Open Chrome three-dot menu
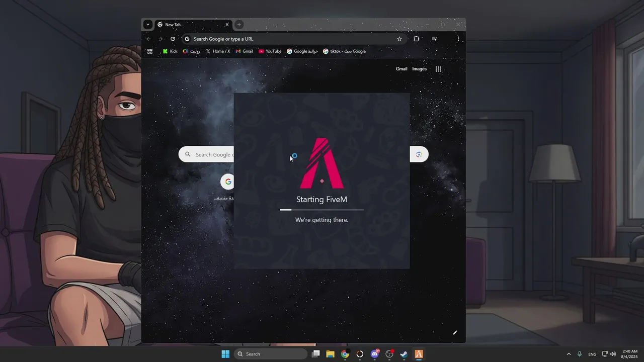The height and width of the screenshot is (362, 644). coord(458,39)
